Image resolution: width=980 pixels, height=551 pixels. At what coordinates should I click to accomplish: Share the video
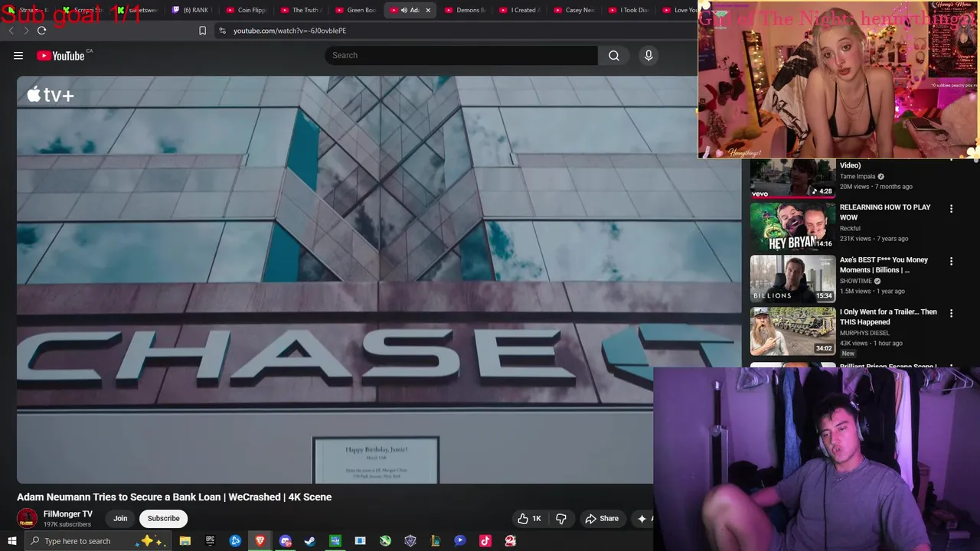pyautogui.click(x=602, y=518)
